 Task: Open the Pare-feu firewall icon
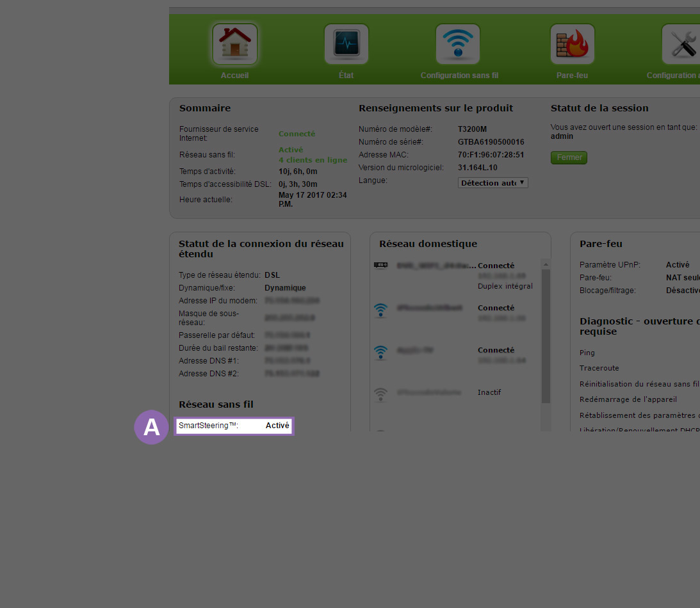pyautogui.click(x=573, y=44)
